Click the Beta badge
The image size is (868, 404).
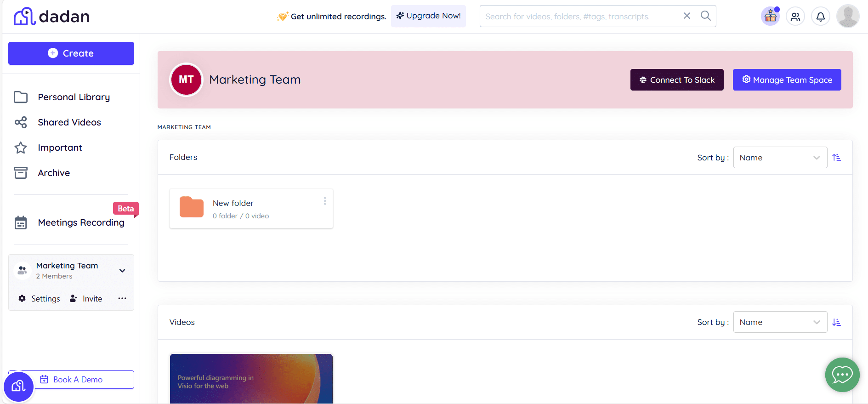(x=125, y=209)
